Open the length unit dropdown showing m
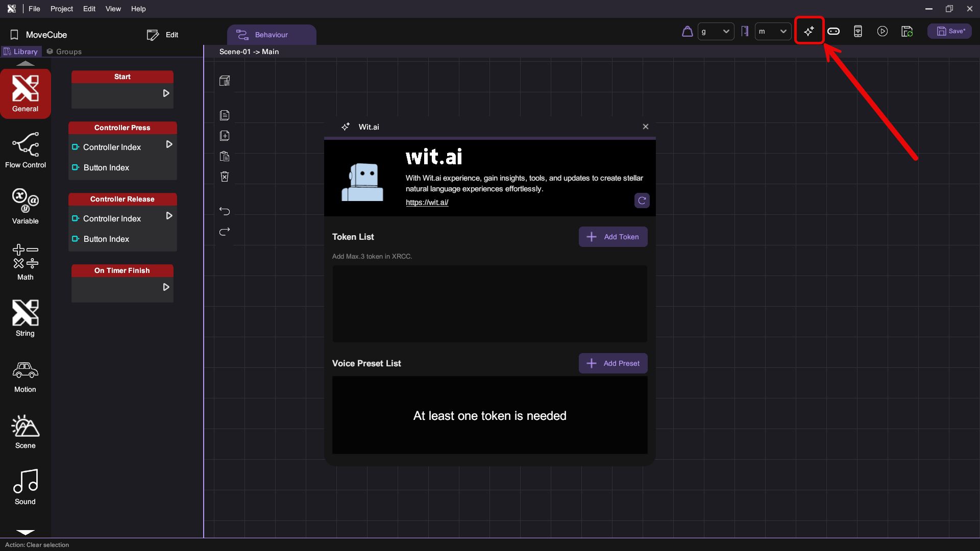The height and width of the screenshot is (551, 980). point(773,31)
